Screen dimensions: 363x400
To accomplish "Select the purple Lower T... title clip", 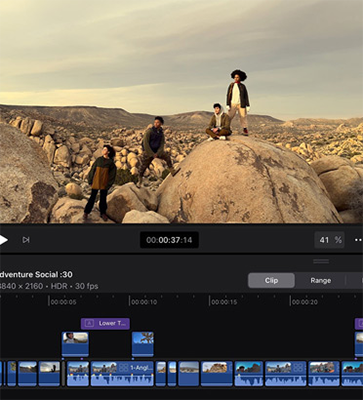I will [x=105, y=323].
